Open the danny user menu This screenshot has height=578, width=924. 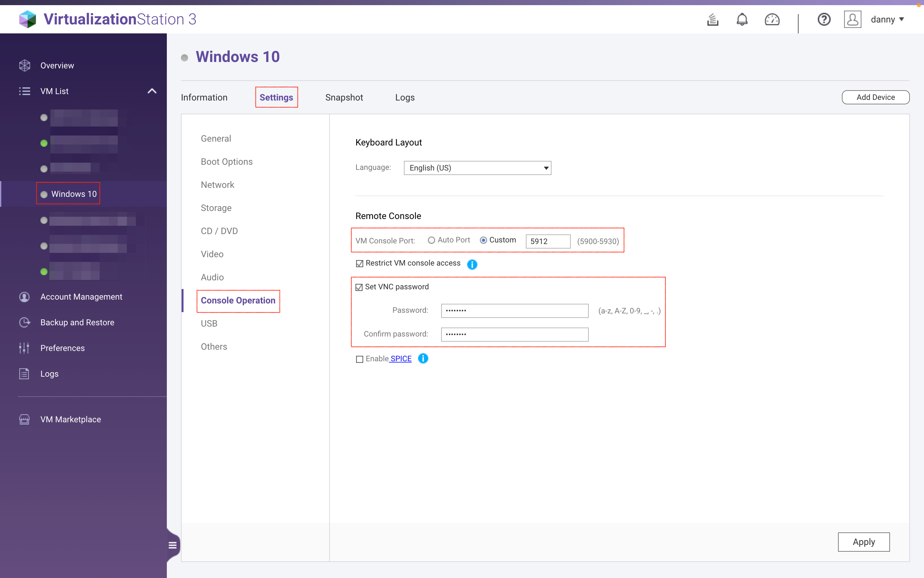[x=887, y=19]
